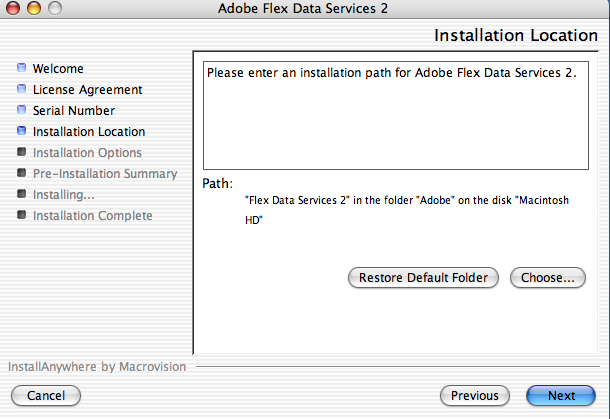Click the Installation Location step bullet icon
The width and height of the screenshot is (610, 419).
(x=22, y=131)
